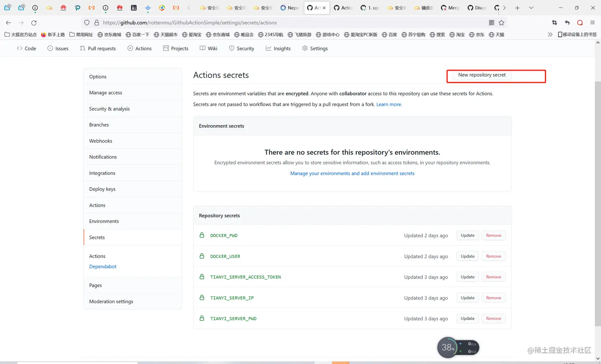The image size is (601, 364).
Task: Show more bookmarks via the overflow chevrons
Action: (x=550, y=35)
